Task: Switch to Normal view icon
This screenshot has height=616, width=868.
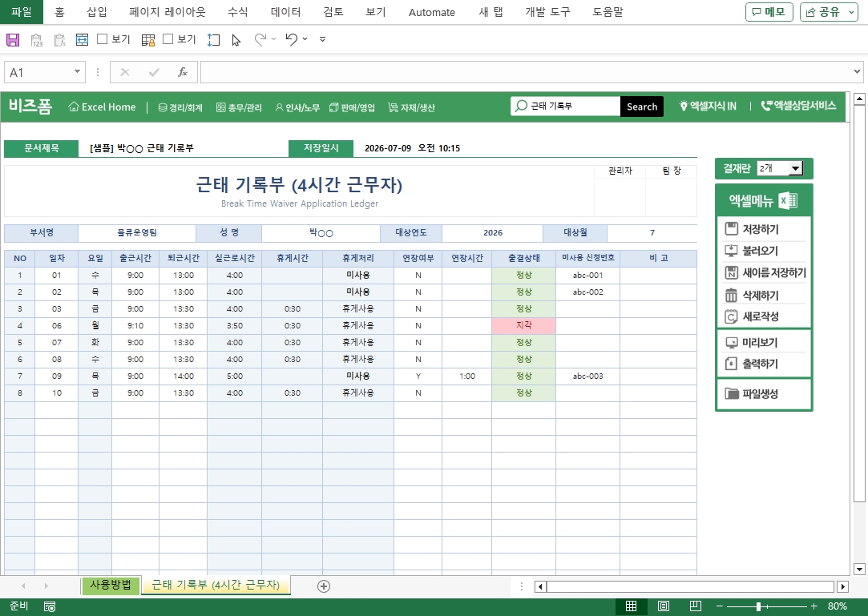Action: click(631, 606)
